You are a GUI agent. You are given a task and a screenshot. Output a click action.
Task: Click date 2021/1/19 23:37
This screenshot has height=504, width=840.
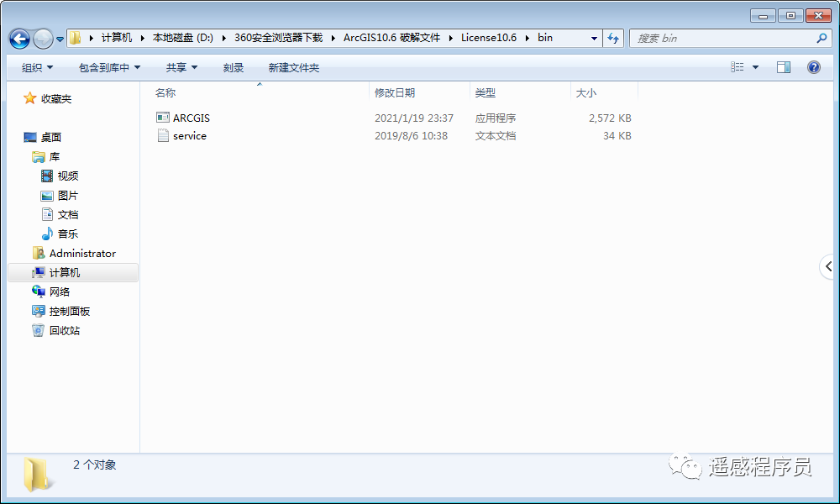(x=413, y=118)
